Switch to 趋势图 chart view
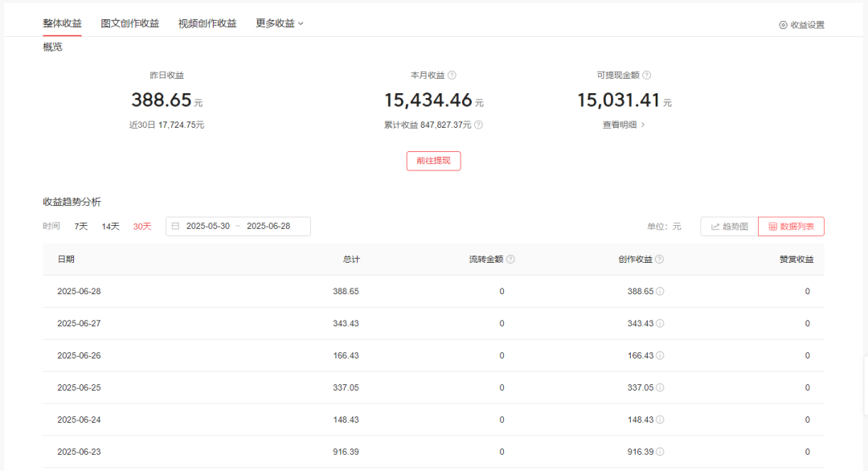Viewport: 868px width, 471px height. (x=729, y=227)
